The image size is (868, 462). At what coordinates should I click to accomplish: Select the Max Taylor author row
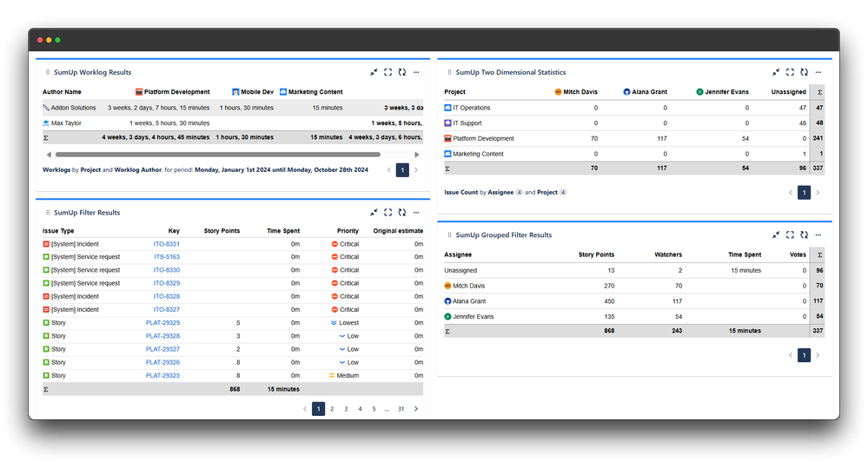[x=233, y=122]
